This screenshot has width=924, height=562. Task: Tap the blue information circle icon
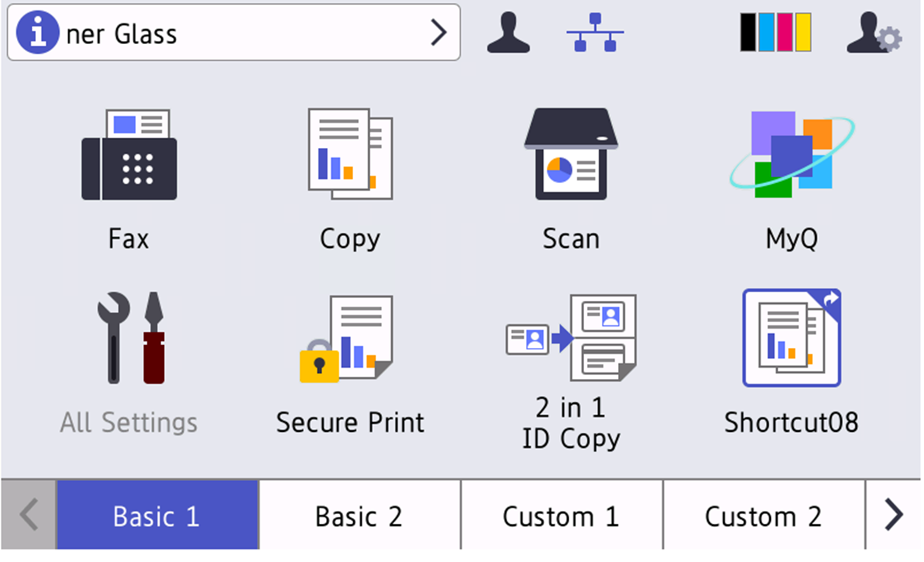[38, 34]
